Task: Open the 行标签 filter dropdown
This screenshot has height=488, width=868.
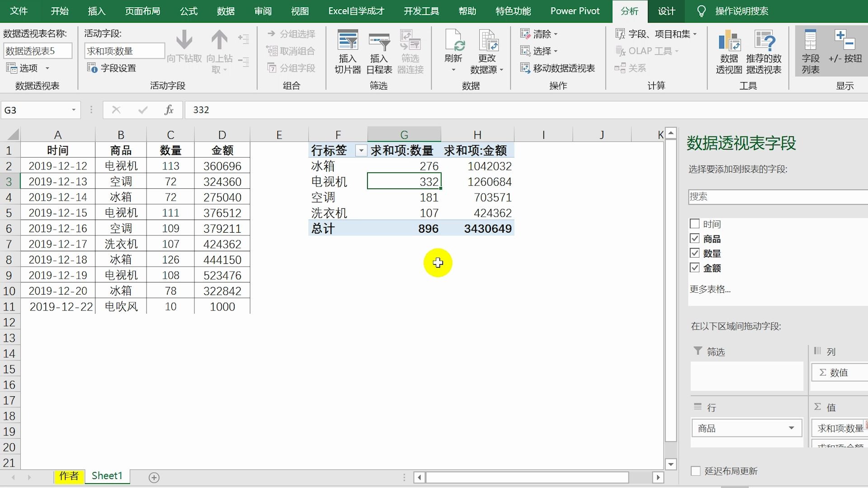Action: pos(361,151)
